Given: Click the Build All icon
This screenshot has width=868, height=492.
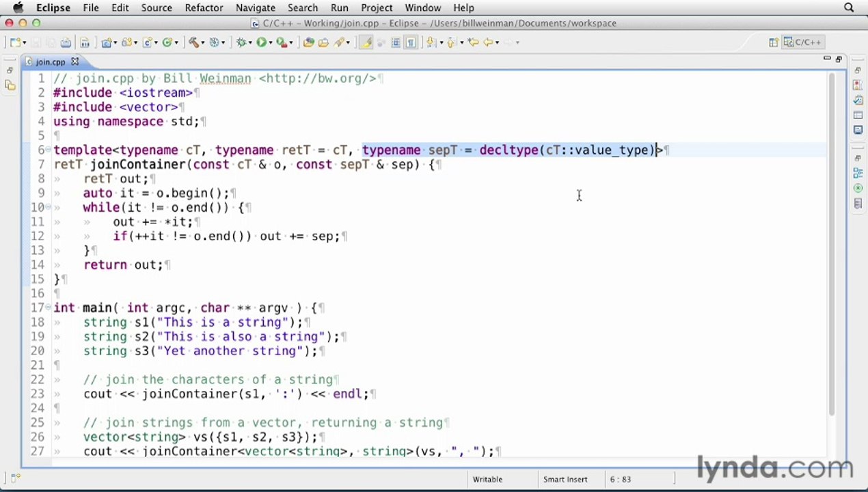Looking at the screenshot, I should (85, 42).
